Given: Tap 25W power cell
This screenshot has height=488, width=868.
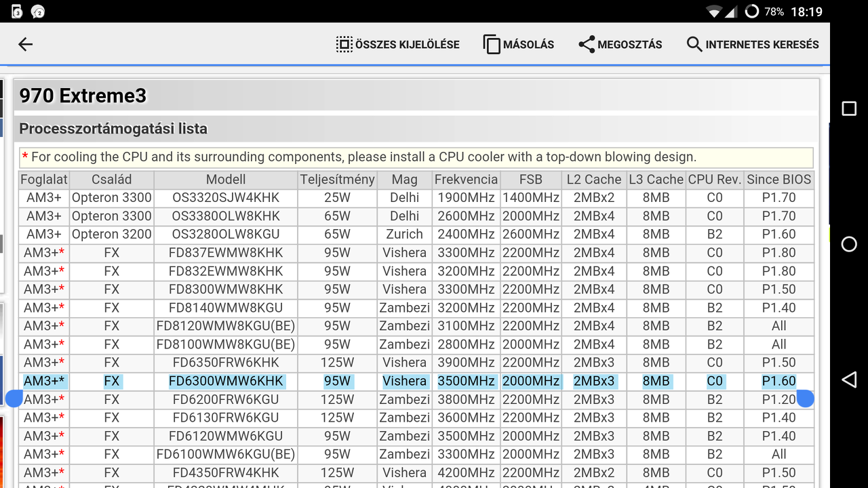Looking at the screenshot, I should pos(337,198).
